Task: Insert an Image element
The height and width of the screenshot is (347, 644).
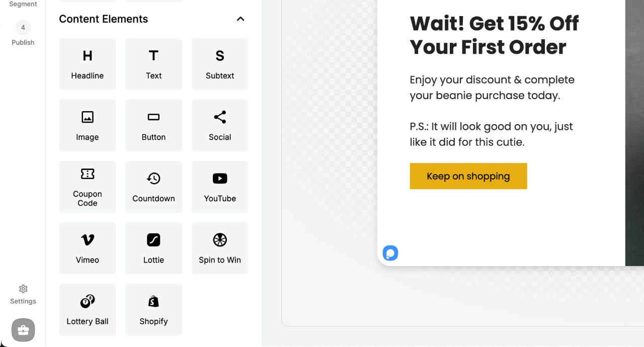Action: 88,126
